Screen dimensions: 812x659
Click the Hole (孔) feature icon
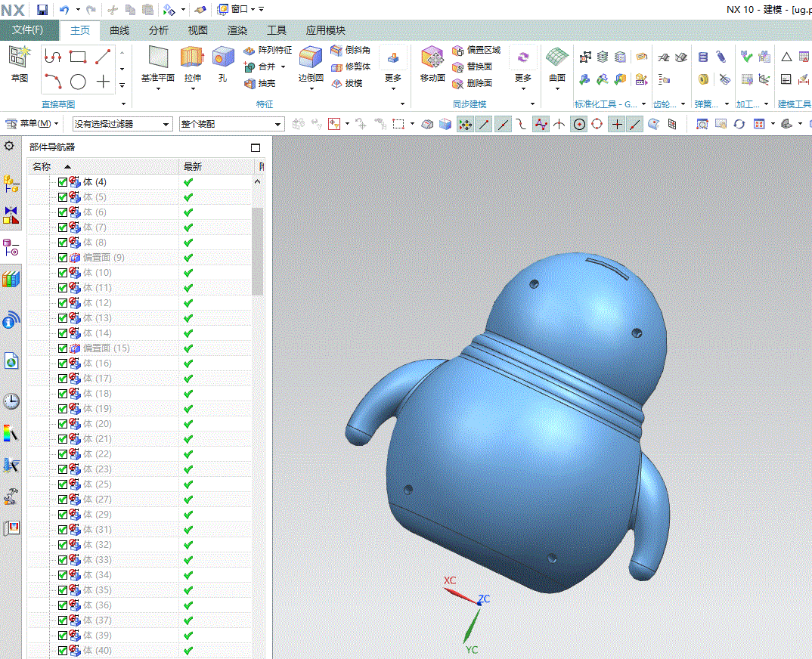click(223, 58)
